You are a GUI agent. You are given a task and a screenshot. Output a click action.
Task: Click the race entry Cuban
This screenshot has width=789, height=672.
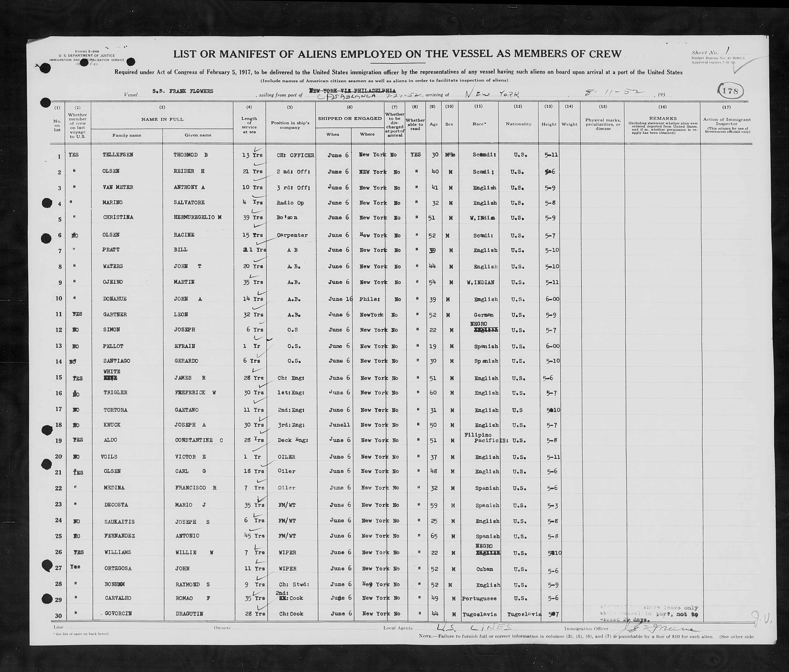pos(485,569)
